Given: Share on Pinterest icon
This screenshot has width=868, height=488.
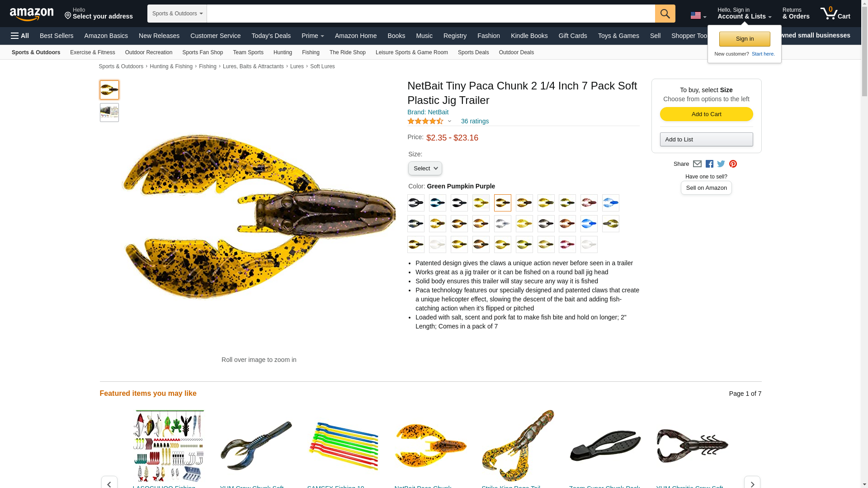Looking at the screenshot, I should click(733, 164).
